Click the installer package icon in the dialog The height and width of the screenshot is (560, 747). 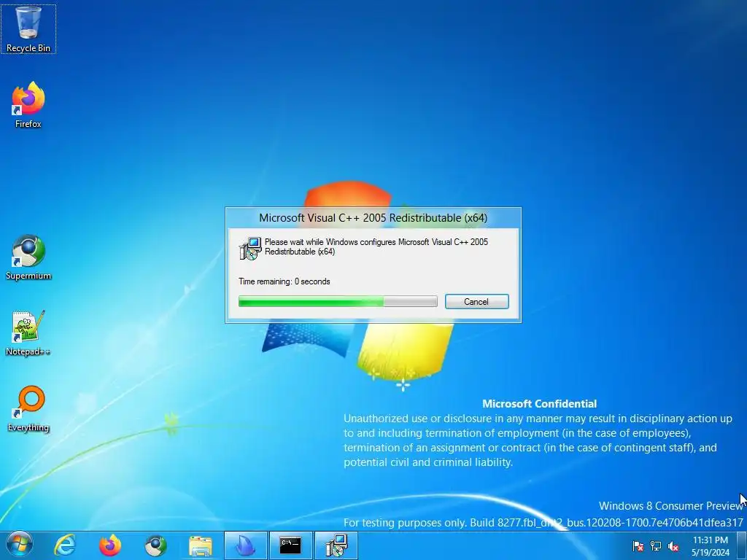point(250,248)
